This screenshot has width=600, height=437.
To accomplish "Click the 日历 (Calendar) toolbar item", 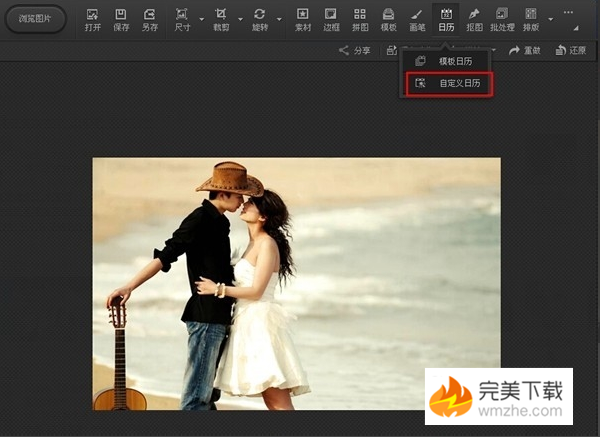I will [446, 19].
